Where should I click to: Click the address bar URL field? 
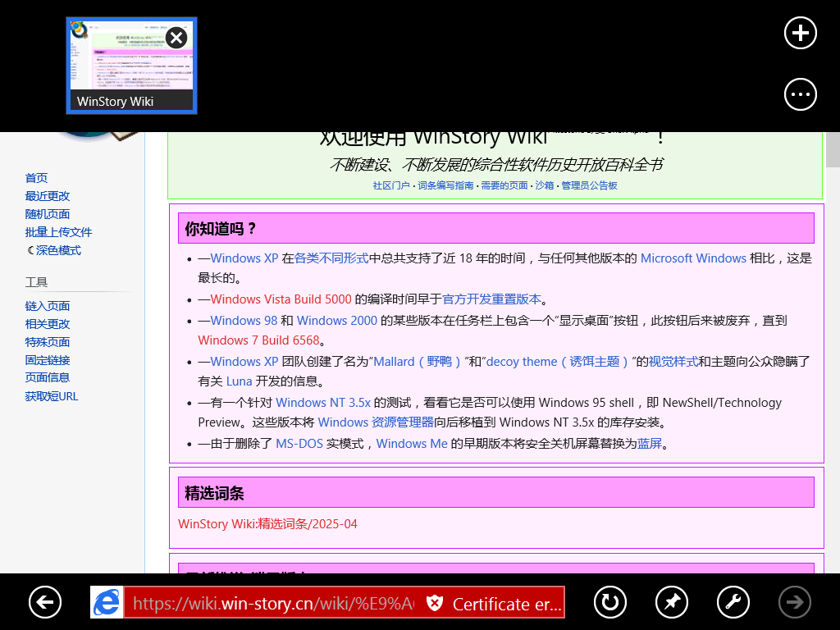click(273, 603)
